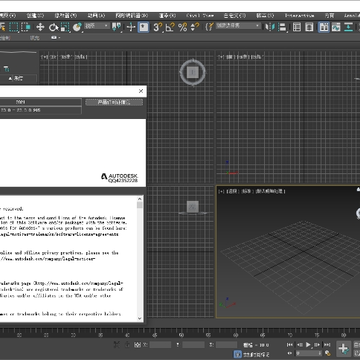Open the reference coordinate system dropdown
The width and height of the screenshot is (360, 360).
tap(97, 26)
